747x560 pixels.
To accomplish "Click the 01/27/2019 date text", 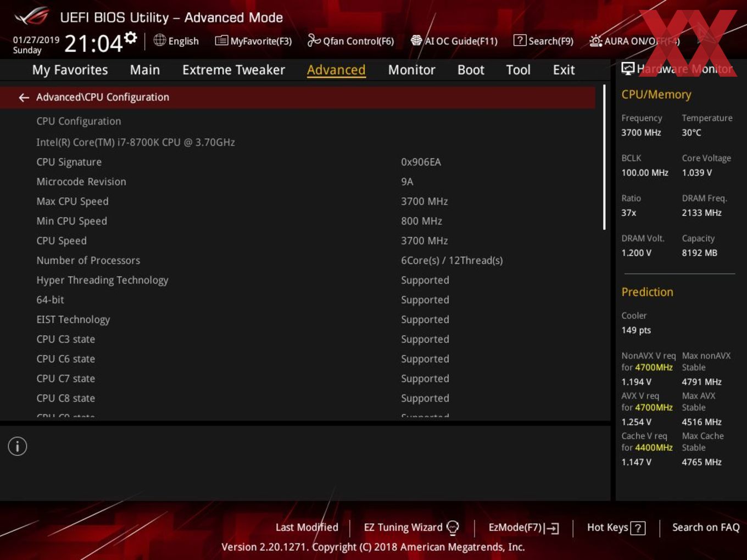I will [x=36, y=40].
